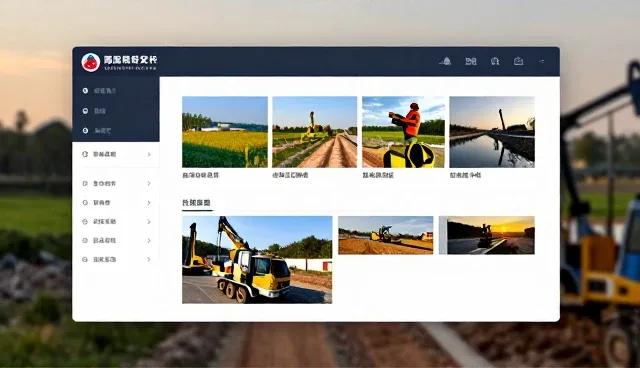640x368 pixels.
Task: Open the sunset excavator thumbnail
Action: point(487,235)
